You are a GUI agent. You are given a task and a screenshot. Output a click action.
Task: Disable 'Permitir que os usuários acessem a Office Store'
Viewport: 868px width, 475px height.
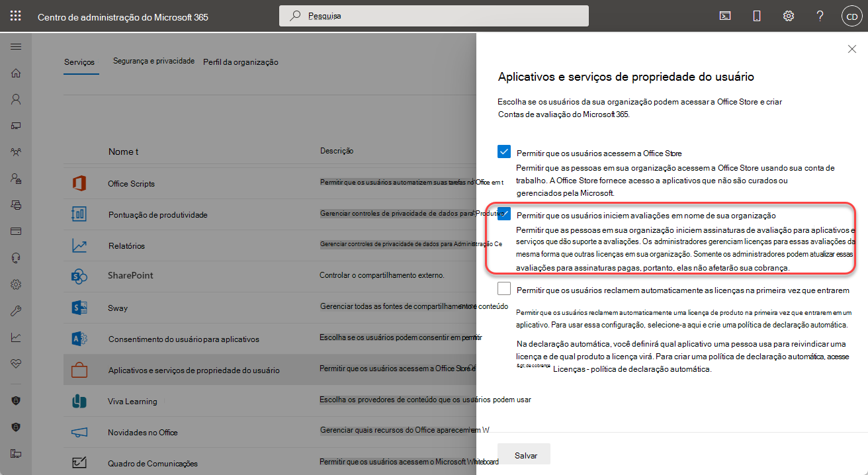[504, 151]
